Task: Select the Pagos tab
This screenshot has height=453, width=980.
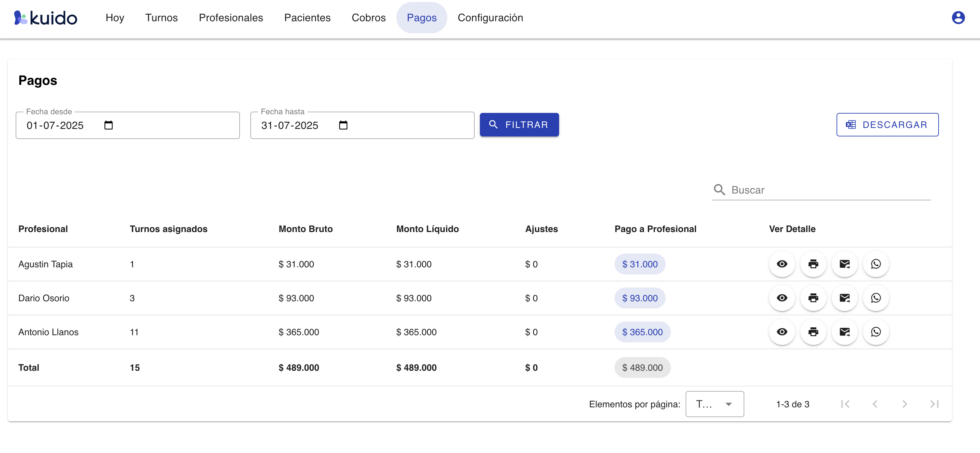Action: [422, 18]
